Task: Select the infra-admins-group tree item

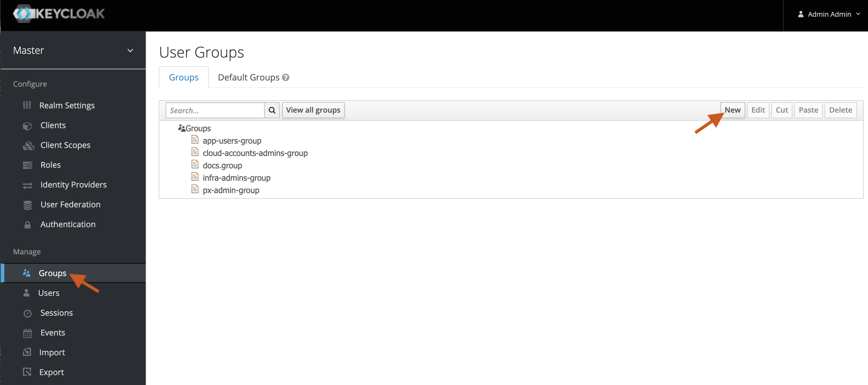Action: point(237,177)
